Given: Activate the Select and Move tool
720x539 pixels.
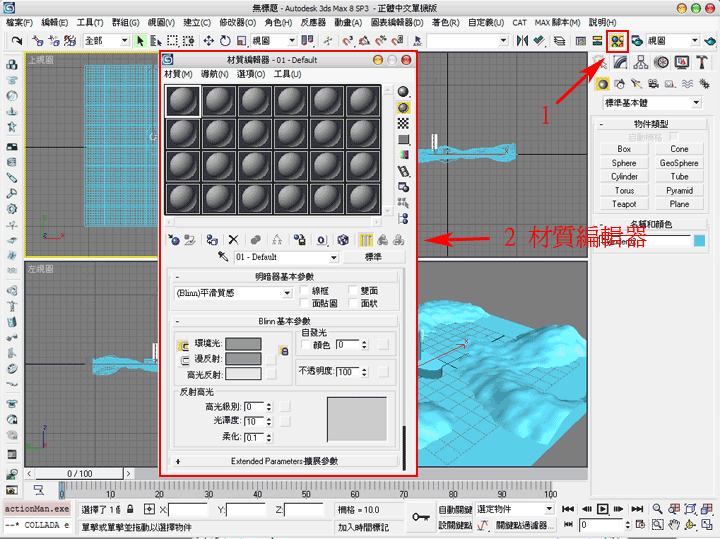Looking at the screenshot, I should [x=208, y=41].
